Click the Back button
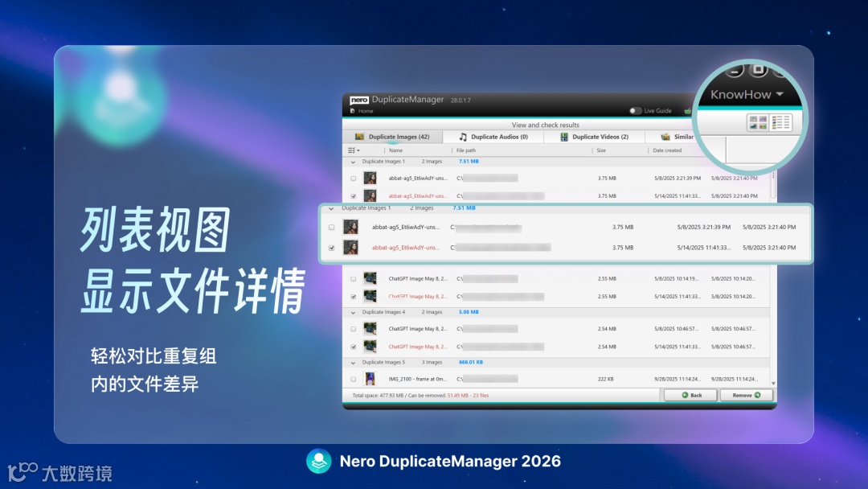The width and height of the screenshot is (868, 489). tap(691, 395)
